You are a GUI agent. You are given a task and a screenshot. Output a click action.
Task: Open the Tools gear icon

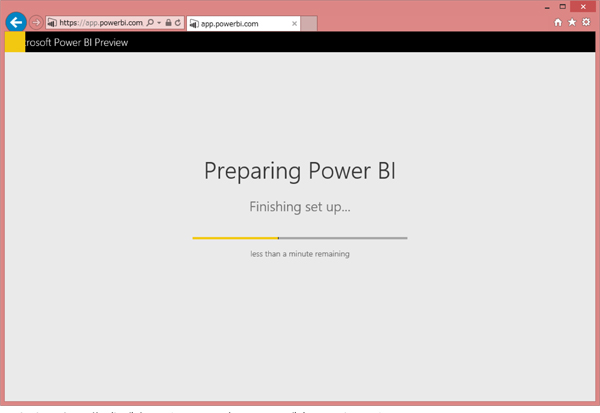(x=586, y=22)
